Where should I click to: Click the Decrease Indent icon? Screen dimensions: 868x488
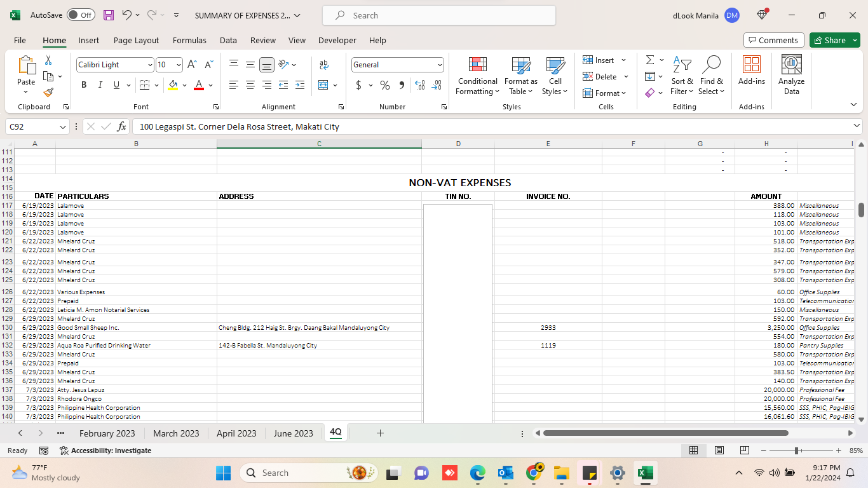[283, 85]
